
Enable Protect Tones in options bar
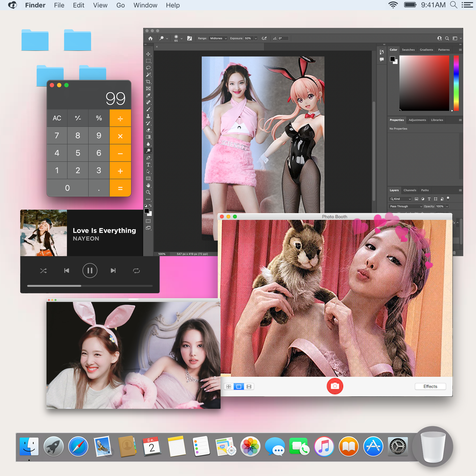(x=264, y=38)
